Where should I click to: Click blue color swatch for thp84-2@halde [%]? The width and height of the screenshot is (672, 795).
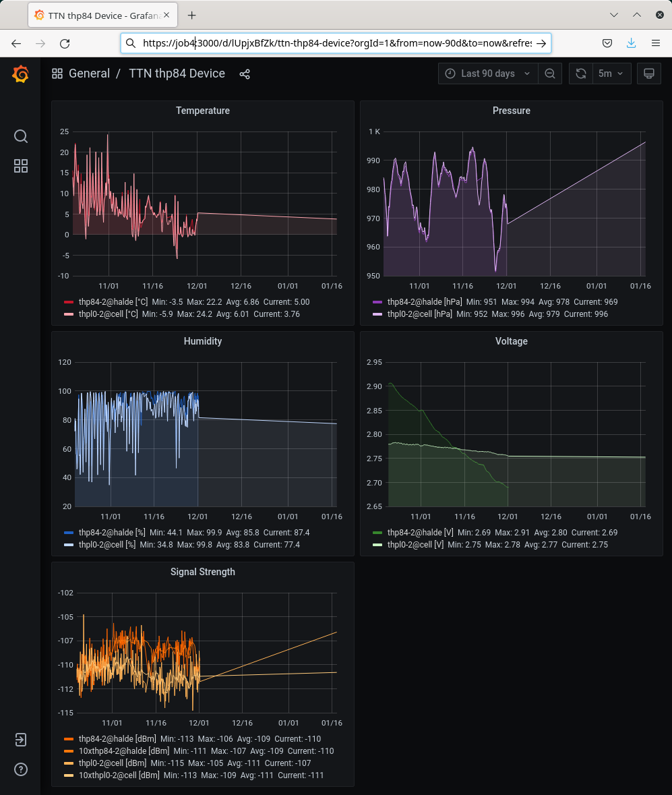tap(69, 533)
